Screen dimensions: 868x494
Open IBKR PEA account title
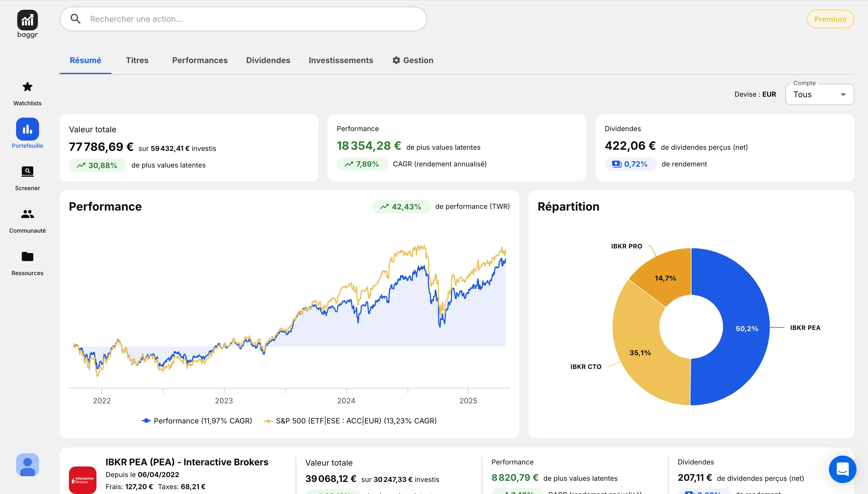(187, 462)
